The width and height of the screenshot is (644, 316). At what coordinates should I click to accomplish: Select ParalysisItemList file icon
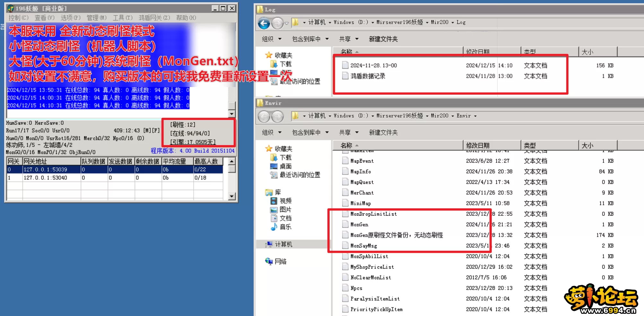tap(345, 298)
